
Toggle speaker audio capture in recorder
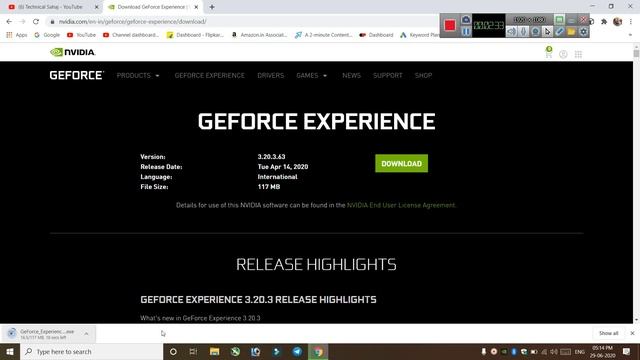point(511,31)
